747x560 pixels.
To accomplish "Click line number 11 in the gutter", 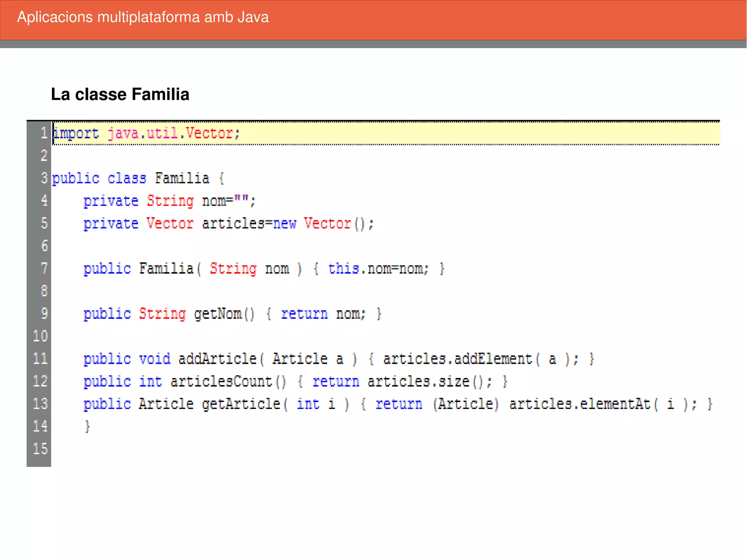I will click(x=40, y=359).
